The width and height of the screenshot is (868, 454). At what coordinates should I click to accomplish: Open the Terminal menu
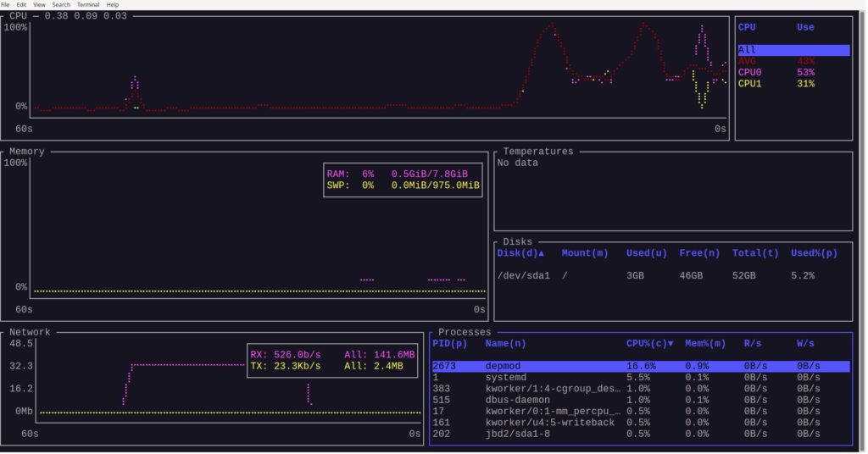[x=88, y=4]
